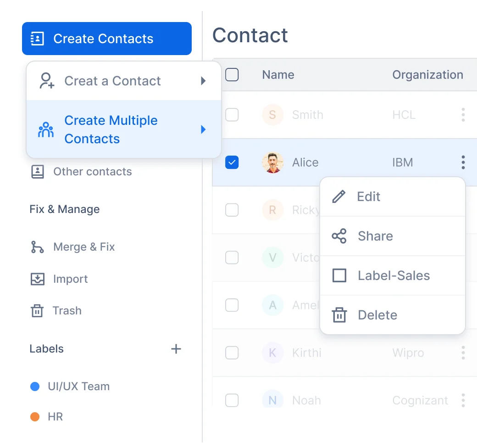The width and height of the screenshot is (477, 448).
Task: Click the Import tray icon
Action: (37, 279)
